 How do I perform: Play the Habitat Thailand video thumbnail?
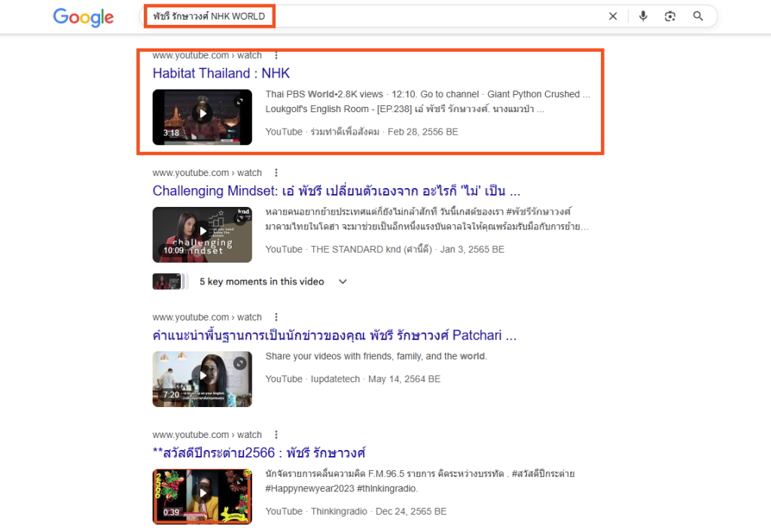[202, 117]
